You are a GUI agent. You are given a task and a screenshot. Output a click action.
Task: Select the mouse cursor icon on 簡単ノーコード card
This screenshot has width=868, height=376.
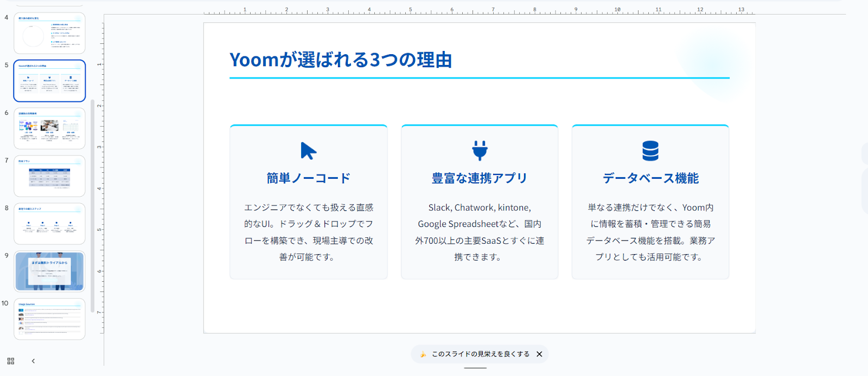pos(309,151)
